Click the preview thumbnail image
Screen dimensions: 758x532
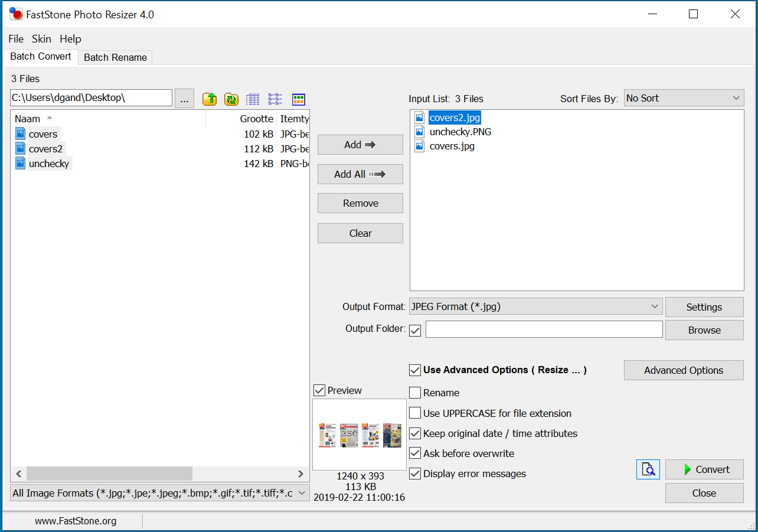pyautogui.click(x=360, y=435)
